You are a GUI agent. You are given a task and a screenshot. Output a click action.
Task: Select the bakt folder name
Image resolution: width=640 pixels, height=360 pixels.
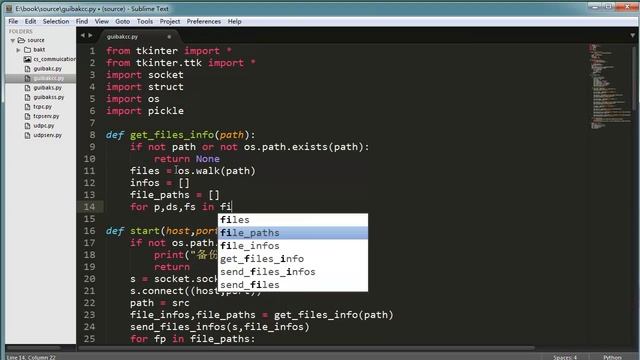click(x=39, y=50)
